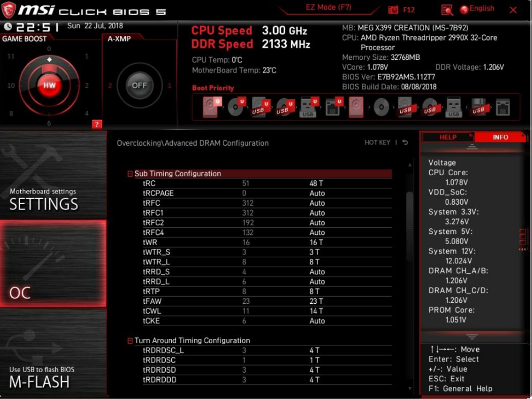Switch to the HELP tab

point(448,137)
